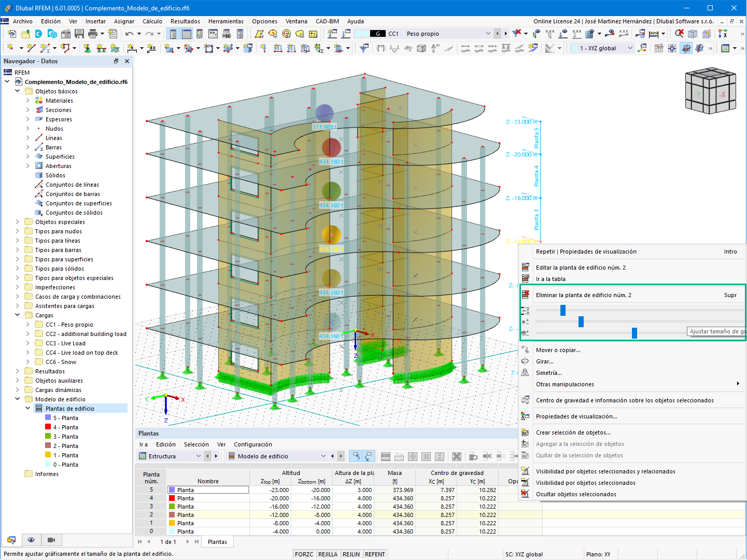Open the load case Peso propio dropdown
Image resolution: width=747 pixels, height=560 pixels.
coord(488,34)
